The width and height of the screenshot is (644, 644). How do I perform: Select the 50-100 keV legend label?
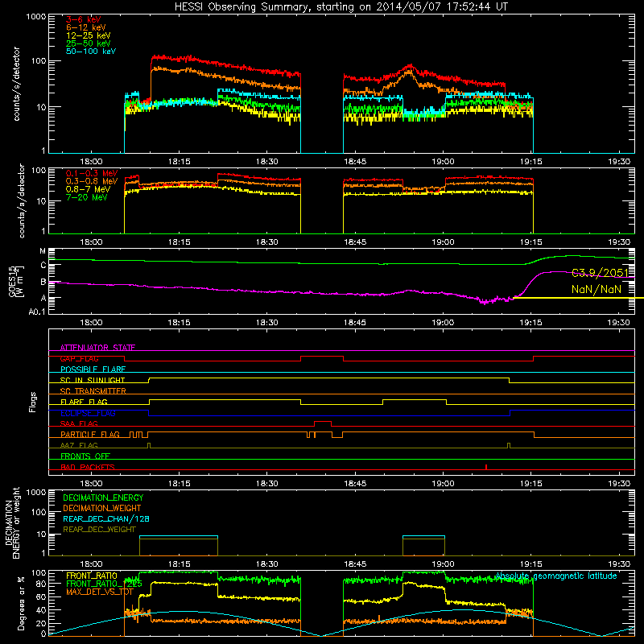[x=91, y=52]
